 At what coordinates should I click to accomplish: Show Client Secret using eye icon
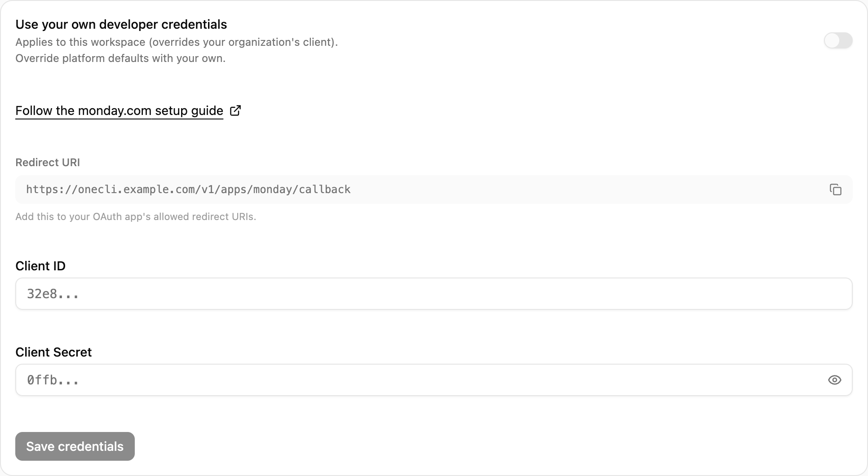pyautogui.click(x=834, y=380)
